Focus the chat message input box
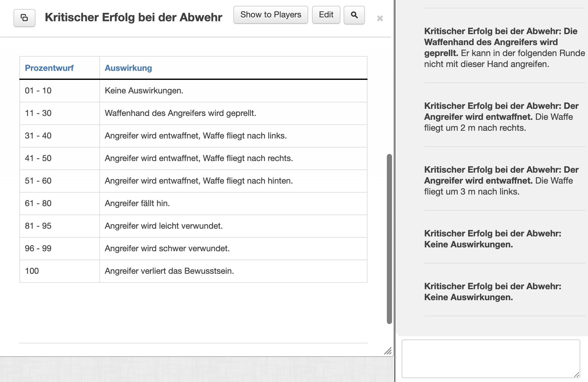 pos(490,358)
